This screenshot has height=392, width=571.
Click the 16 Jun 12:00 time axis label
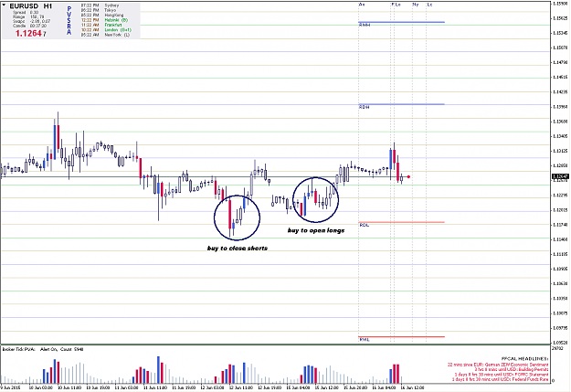click(412, 387)
